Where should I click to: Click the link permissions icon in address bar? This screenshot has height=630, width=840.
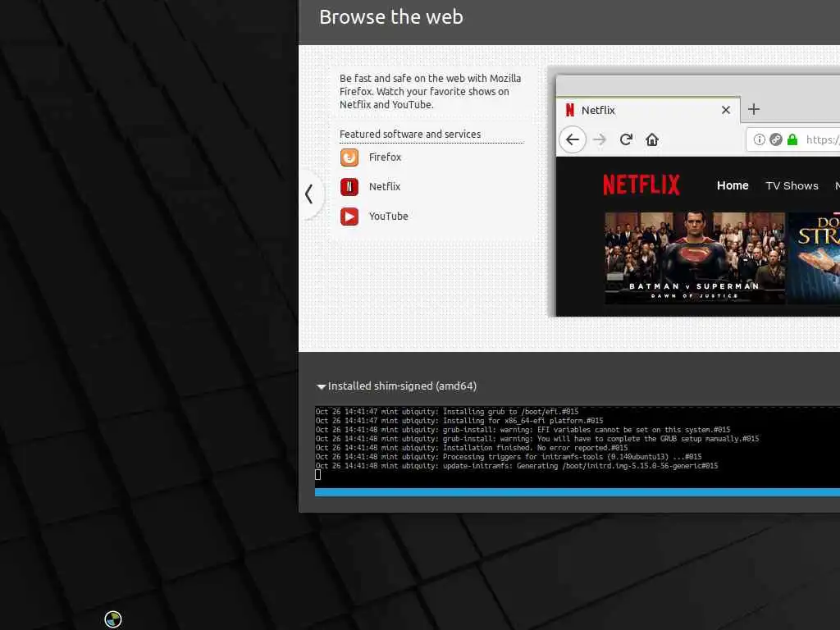click(776, 139)
